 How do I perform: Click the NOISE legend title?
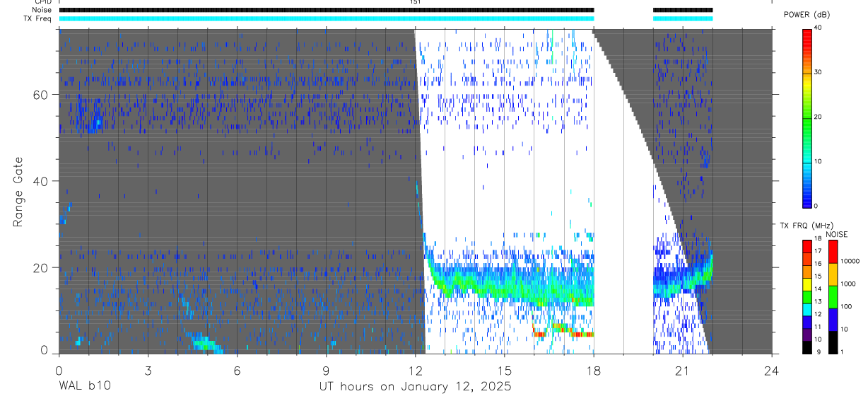[837, 234]
